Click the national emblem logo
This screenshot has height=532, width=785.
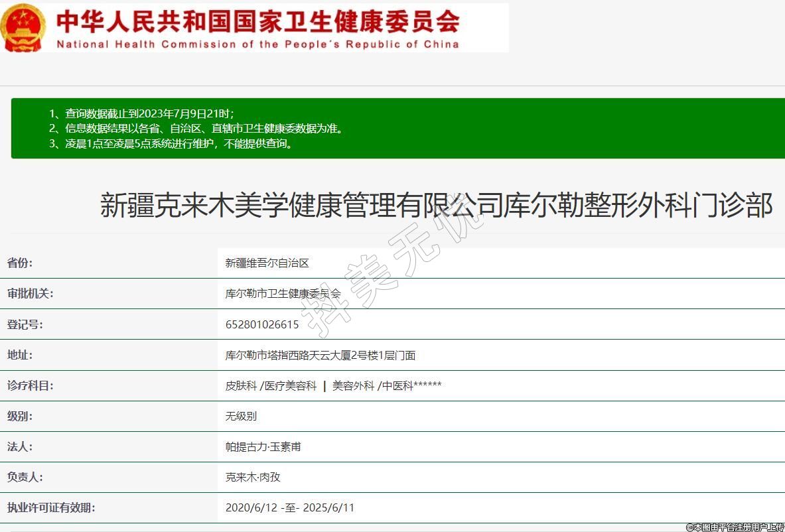click(x=23, y=28)
